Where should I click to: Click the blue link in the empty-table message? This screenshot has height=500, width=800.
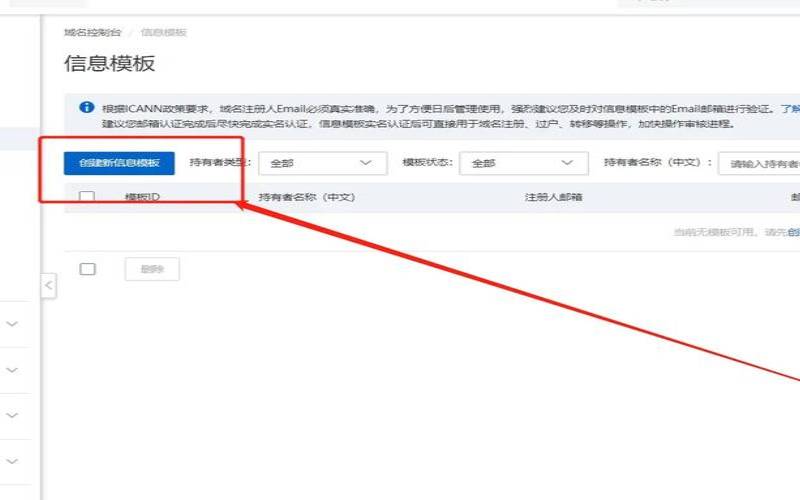(x=793, y=232)
